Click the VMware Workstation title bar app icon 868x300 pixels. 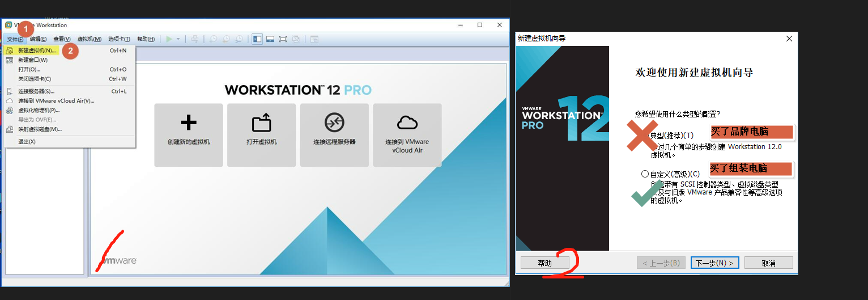pos(8,25)
